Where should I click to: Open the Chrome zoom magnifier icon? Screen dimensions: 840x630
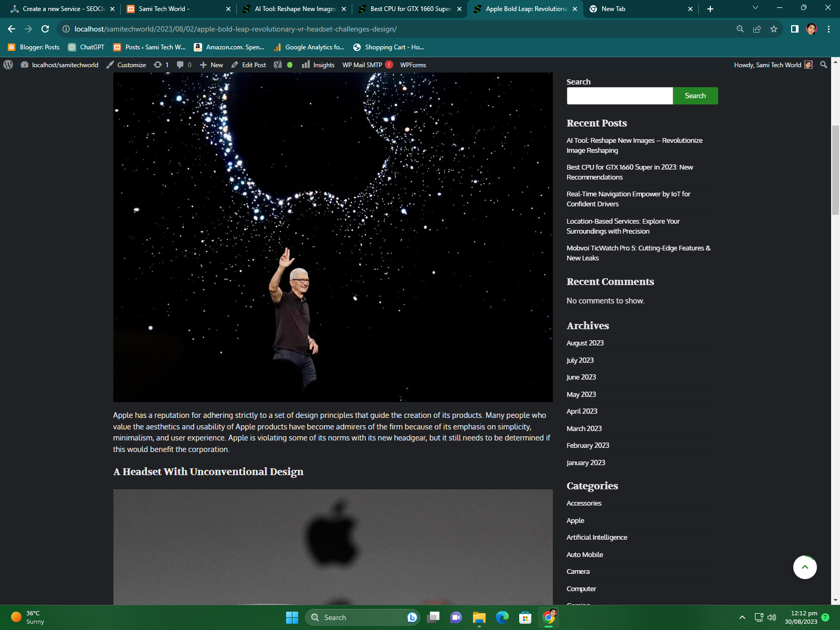pyautogui.click(x=740, y=29)
